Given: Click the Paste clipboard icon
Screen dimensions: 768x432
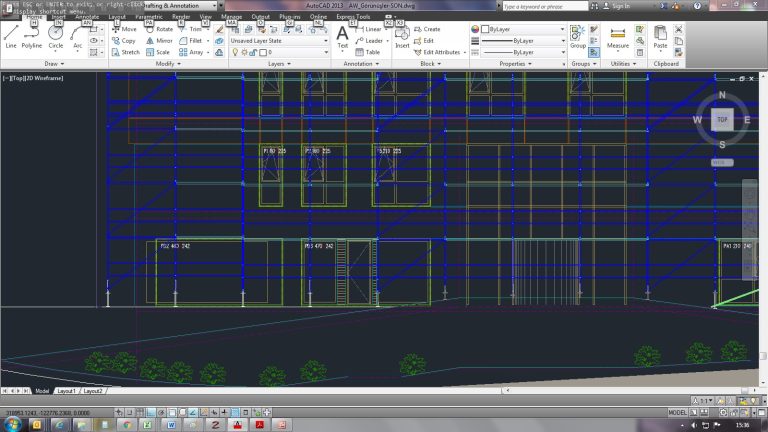Looking at the screenshot, I should coord(660,35).
